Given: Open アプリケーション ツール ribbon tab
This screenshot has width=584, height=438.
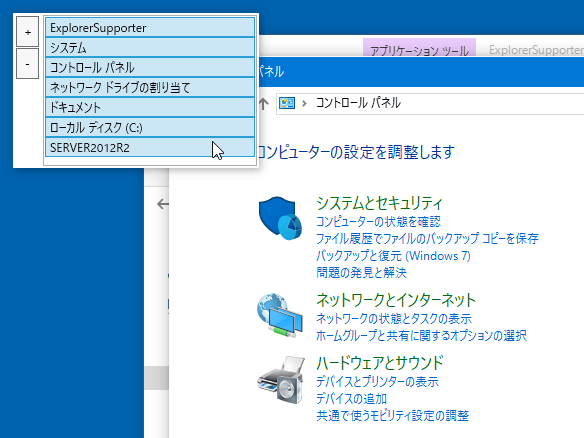Looking at the screenshot, I should point(419,48).
